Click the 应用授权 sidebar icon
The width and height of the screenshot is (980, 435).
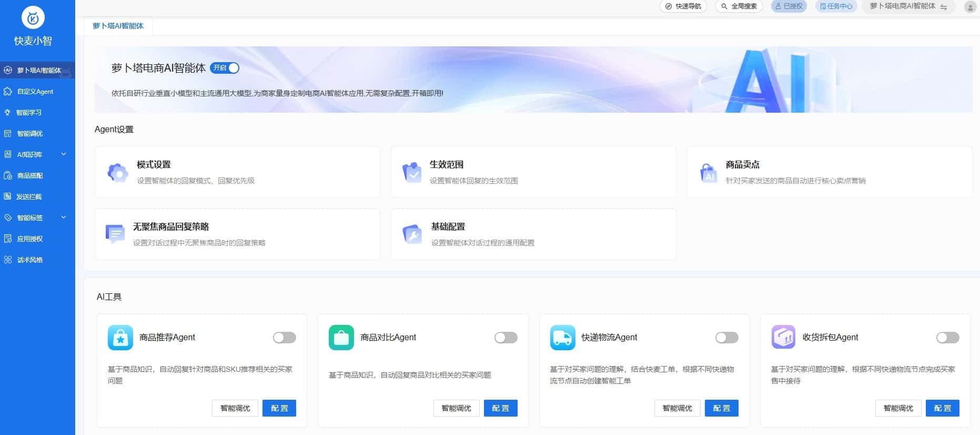tap(8, 239)
